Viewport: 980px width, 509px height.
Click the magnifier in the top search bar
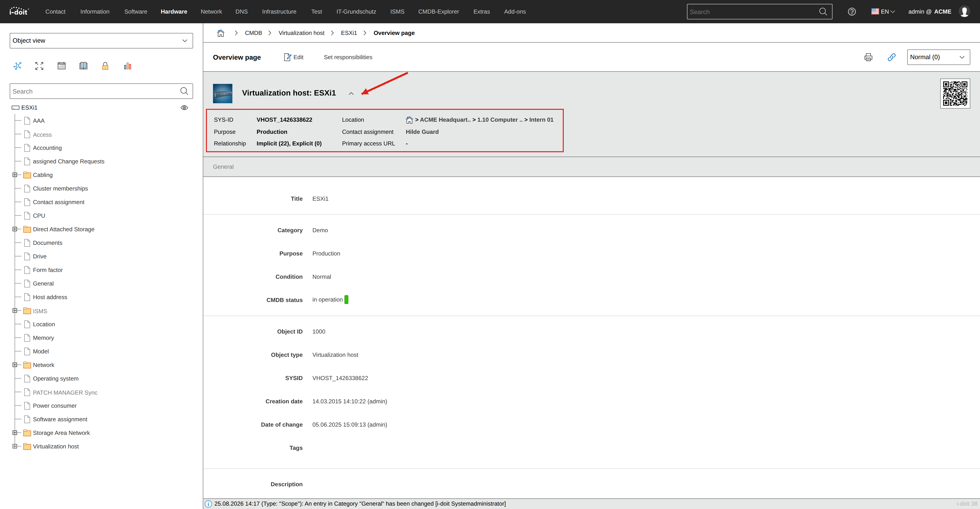pyautogui.click(x=823, y=12)
